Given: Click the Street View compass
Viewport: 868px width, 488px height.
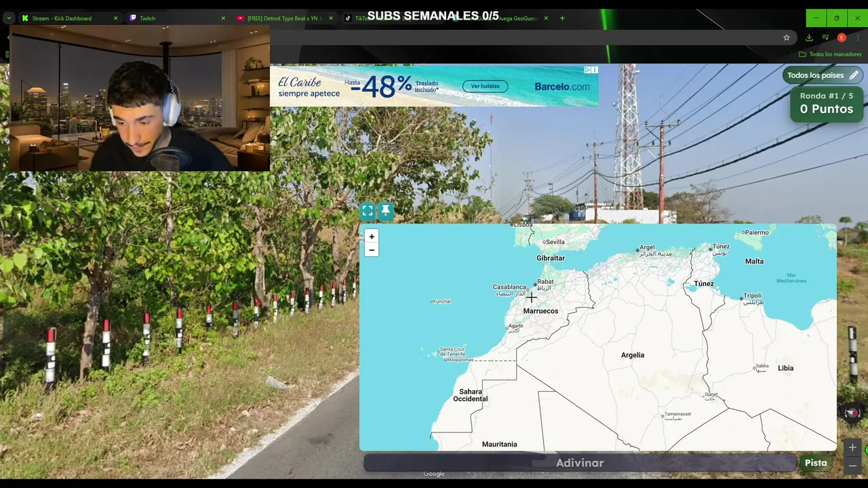Looking at the screenshot, I should click(x=853, y=413).
